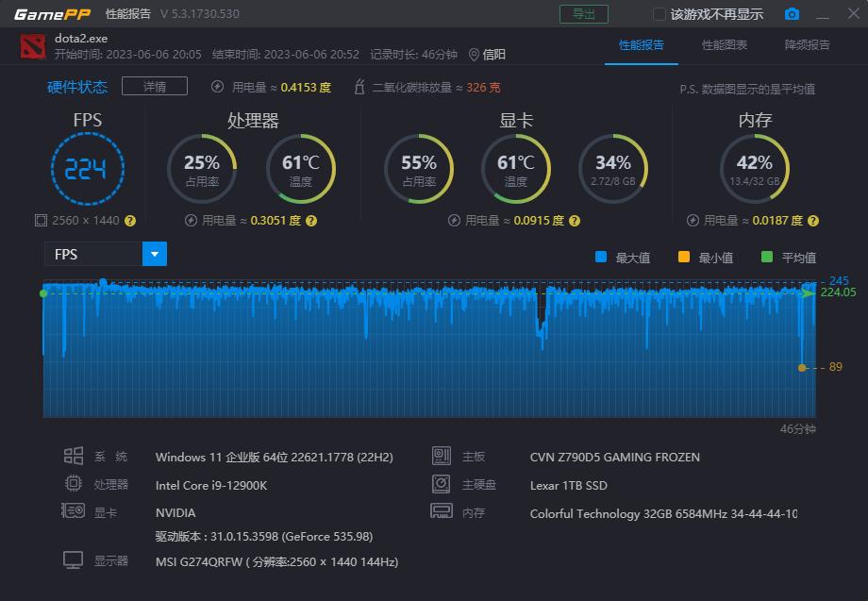868x601 pixels.
Task: Click the dropdown arrow on the FPS selector
Action: 157,253
